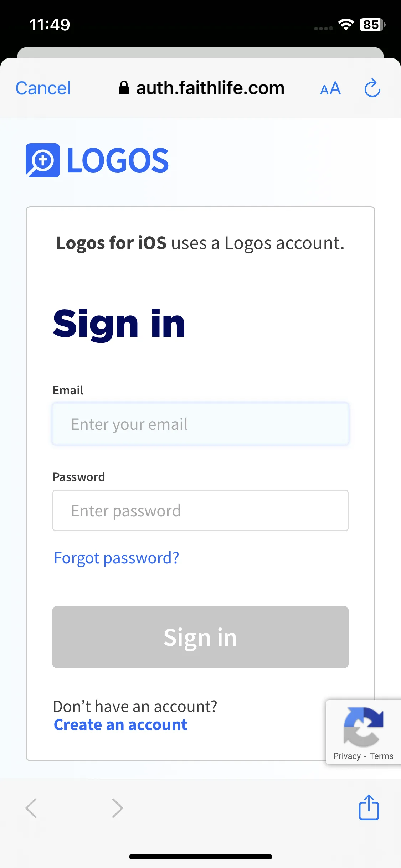Tap the battery indicator showing 85

click(372, 25)
